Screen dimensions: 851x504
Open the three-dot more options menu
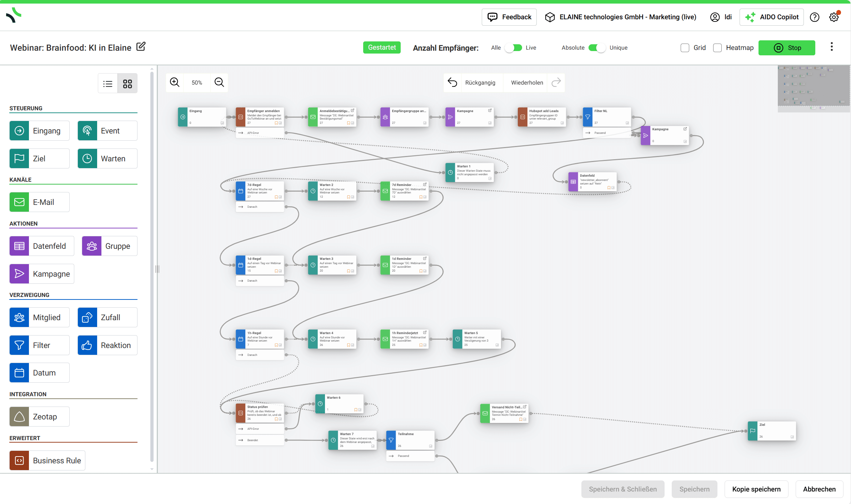point(832,47)
